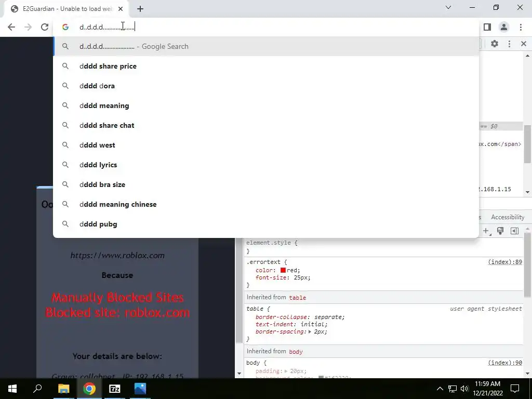Choose suggestion dddd pubg
532x399 pixels.
point(266,224)
